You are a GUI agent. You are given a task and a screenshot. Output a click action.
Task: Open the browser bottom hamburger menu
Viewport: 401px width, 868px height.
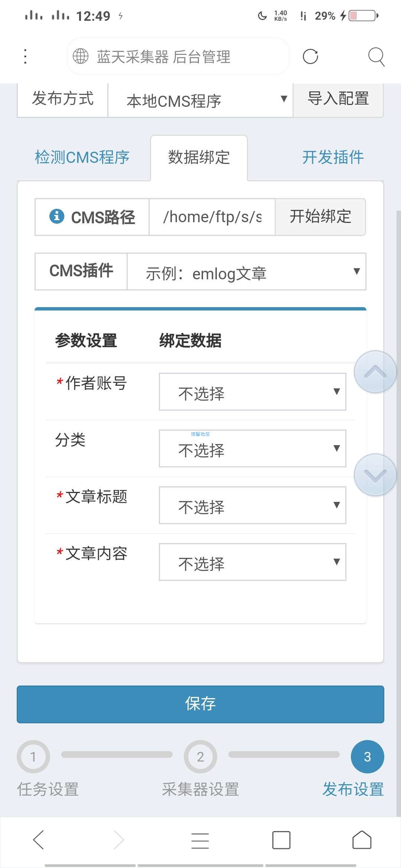pyautogui.click(x=200, y=840)
